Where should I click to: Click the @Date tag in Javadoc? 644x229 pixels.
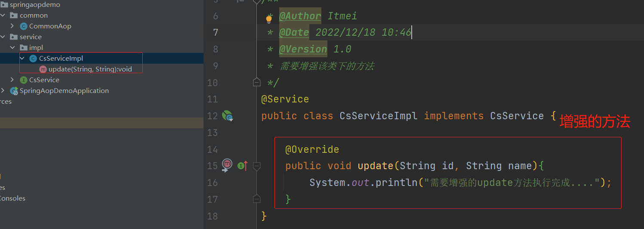tap(294, 32)
